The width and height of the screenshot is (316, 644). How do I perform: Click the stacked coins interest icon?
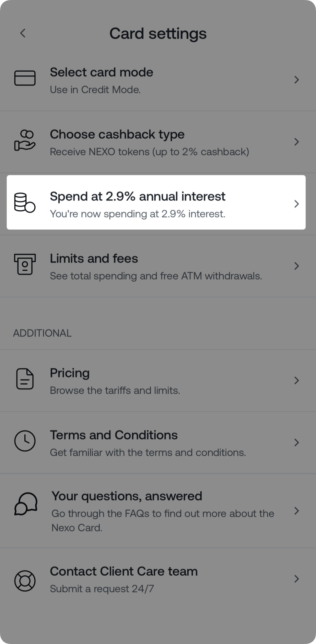pos(25,203)
